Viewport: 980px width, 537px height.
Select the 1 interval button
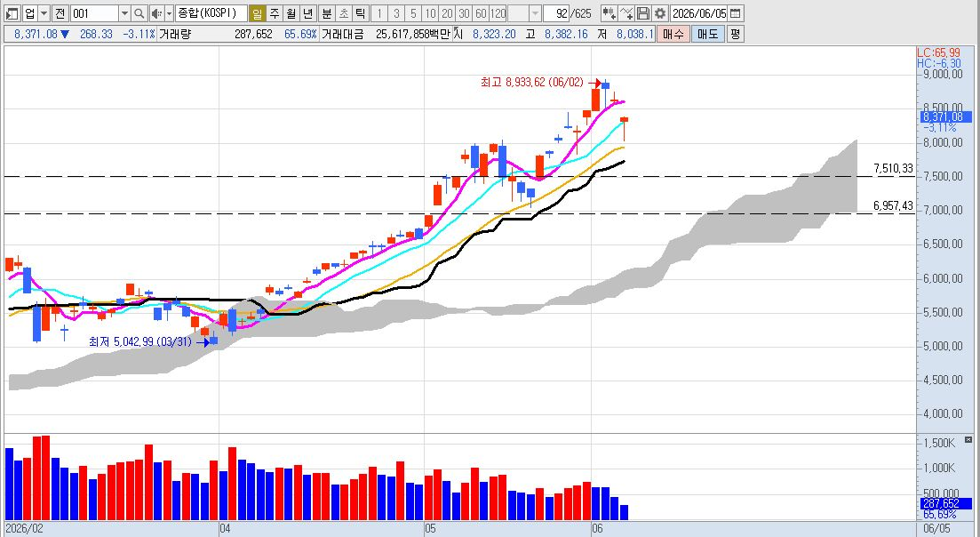tap(378, 13)
